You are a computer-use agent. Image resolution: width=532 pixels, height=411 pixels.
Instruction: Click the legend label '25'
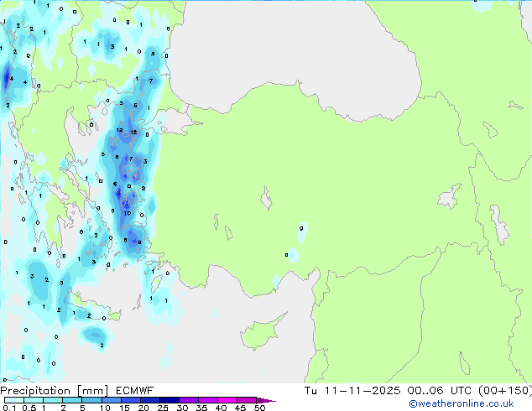[163, 408]
